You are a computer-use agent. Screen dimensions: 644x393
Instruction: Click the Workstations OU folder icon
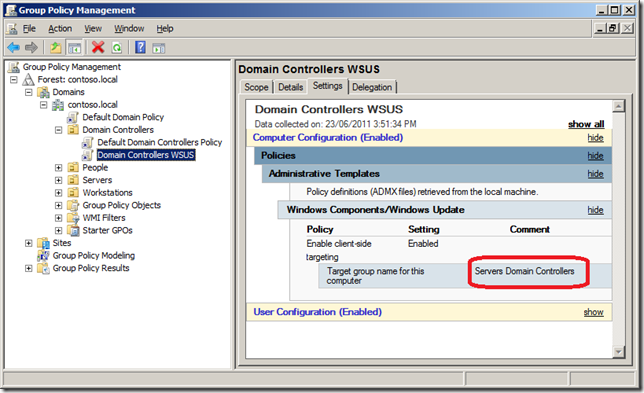click(73, 193)
